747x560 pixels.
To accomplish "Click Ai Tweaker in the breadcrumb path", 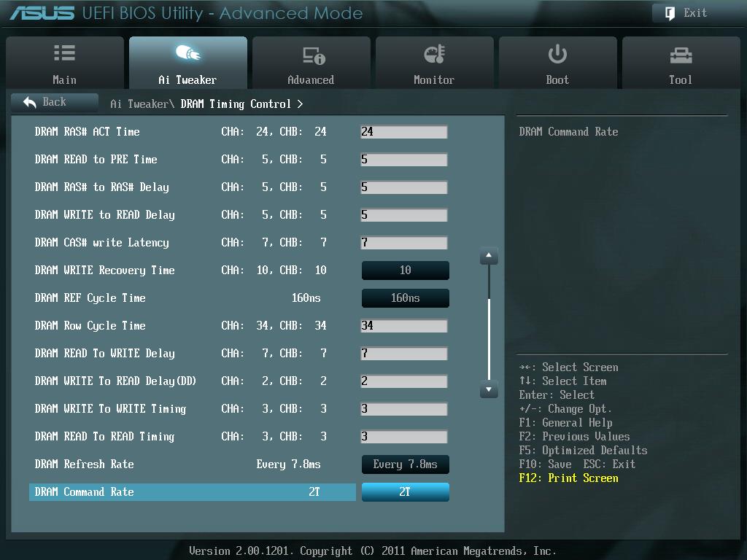I will point(139,104).
